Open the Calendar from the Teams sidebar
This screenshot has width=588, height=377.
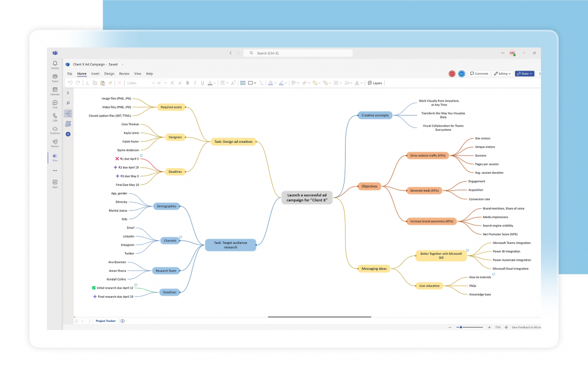pos(55,90)
